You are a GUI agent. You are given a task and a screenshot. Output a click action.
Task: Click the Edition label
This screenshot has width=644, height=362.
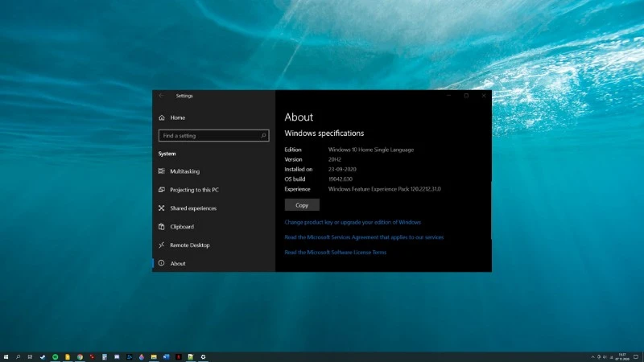point(293,150)
